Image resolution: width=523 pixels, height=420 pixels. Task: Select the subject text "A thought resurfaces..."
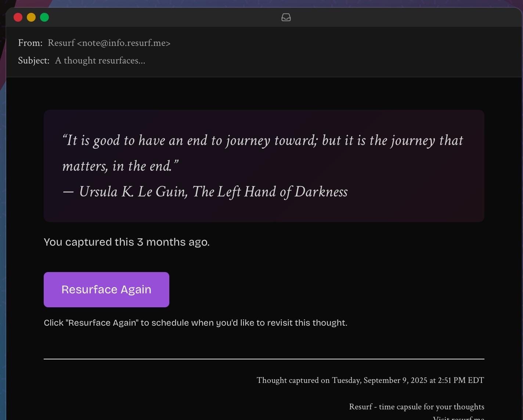[x=100, y=61]
